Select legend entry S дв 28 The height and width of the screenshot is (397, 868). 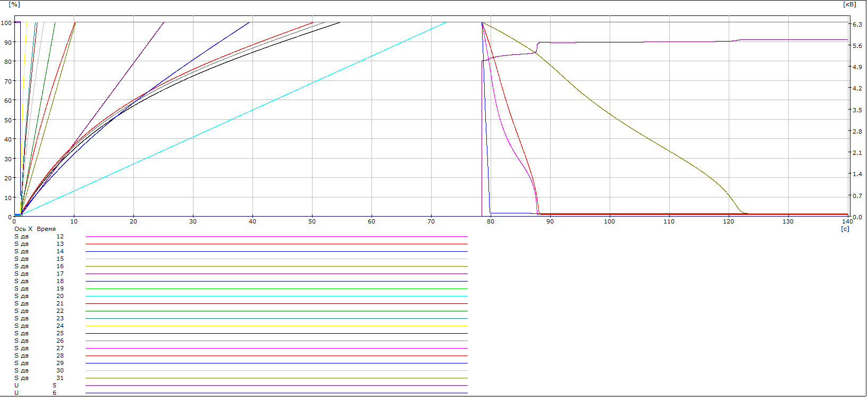point(39,355)
